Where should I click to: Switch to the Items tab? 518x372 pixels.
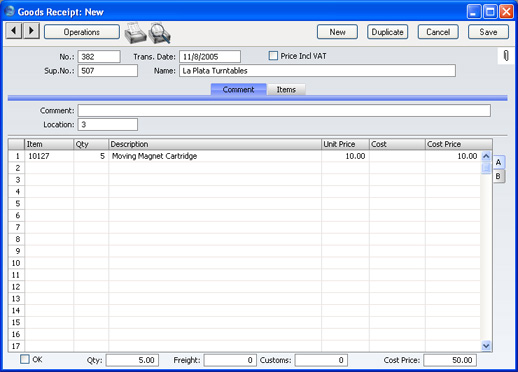click(x=286, y=89)
